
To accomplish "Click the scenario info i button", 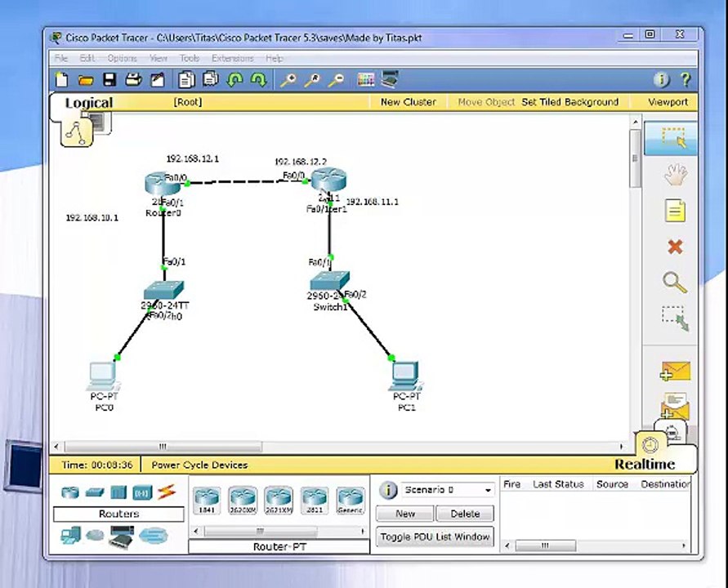I will point(387,490).
